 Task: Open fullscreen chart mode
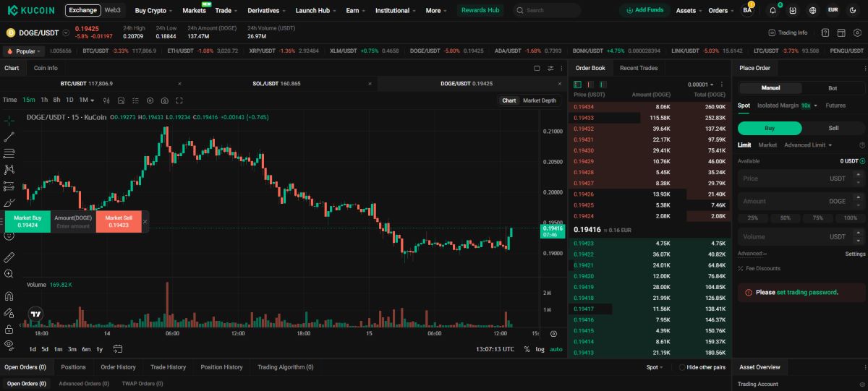coord(179,100)
